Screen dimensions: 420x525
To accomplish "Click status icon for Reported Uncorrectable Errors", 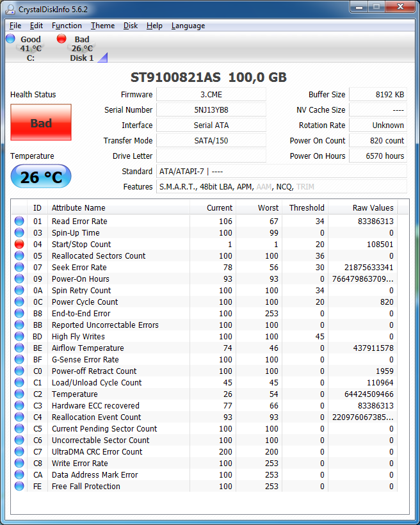I will pos(19,325).
